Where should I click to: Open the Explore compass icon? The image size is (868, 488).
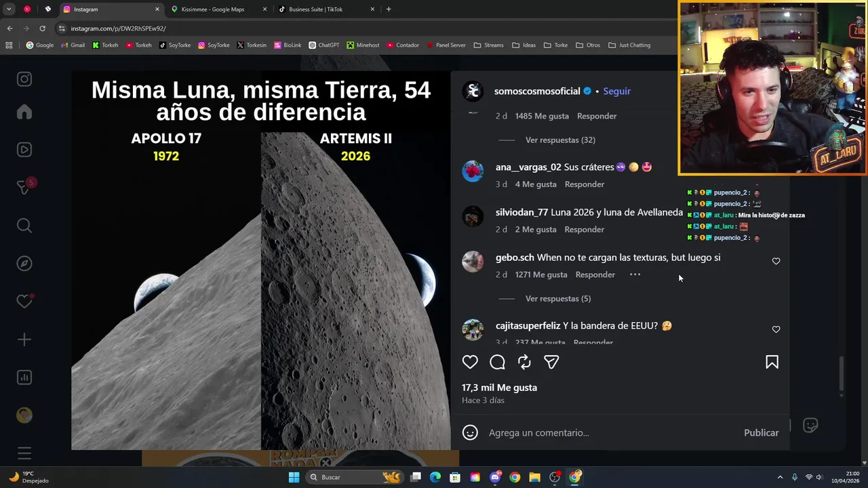pos(24,264)
